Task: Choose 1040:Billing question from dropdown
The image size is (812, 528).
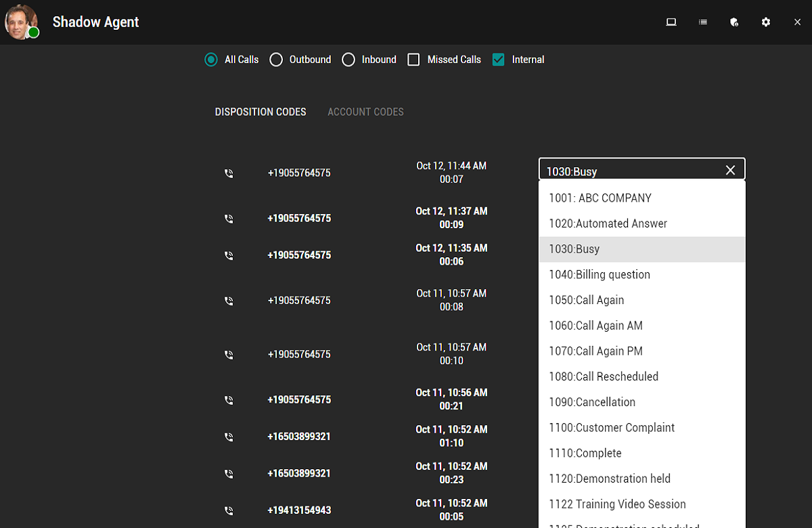Action: tap(600, 275)
